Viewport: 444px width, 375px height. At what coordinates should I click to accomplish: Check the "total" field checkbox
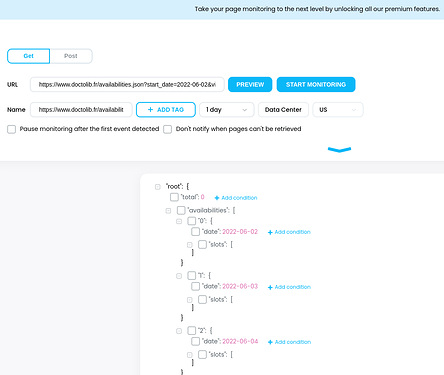tap(174, 197)
